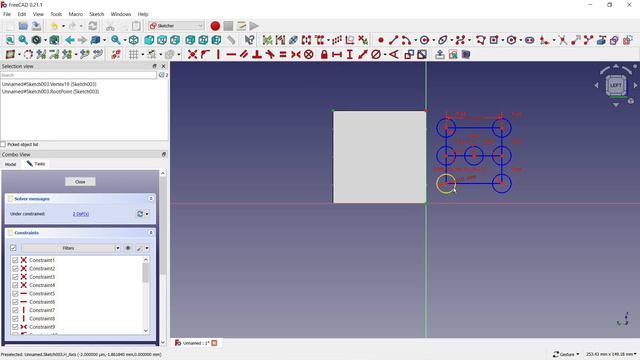Switch to the Tasks tab
The image size is (640, 360).
point(36,164)
